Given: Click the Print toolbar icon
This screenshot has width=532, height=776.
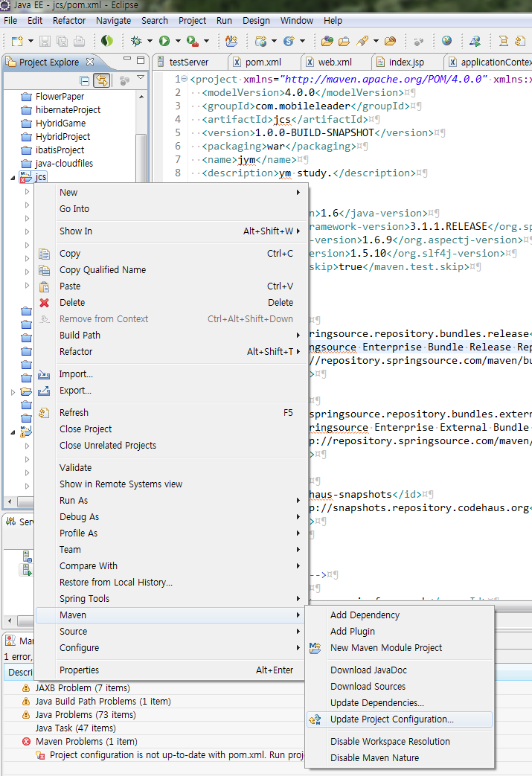Looking at the screenshot, I should pyautogui.click(x=79, y=41).
